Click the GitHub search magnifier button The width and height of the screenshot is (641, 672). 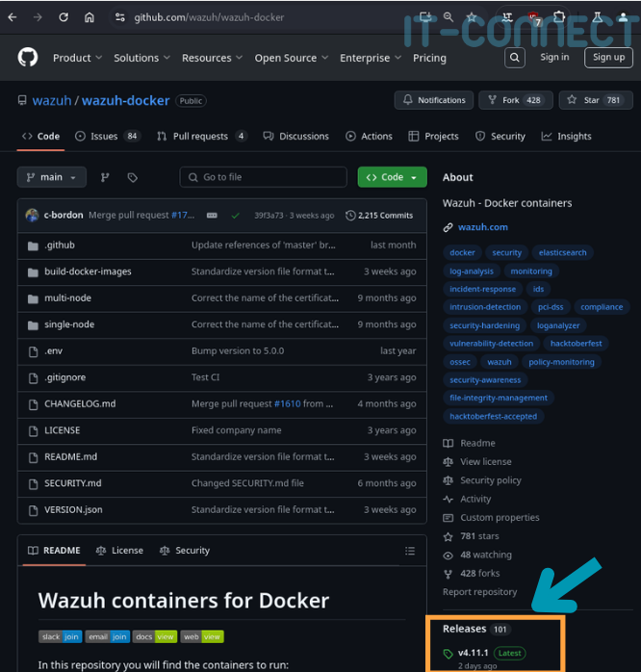(x=515, y=58)
